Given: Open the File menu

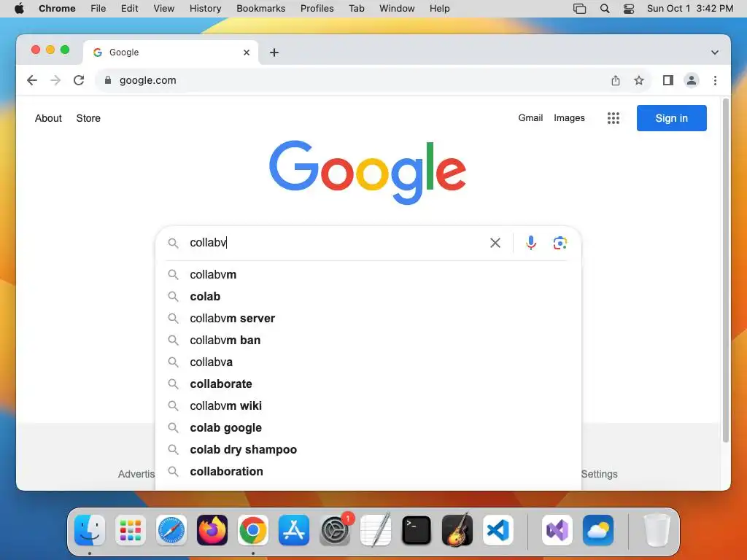Looking at the screenshot, I should click(98, 9).
